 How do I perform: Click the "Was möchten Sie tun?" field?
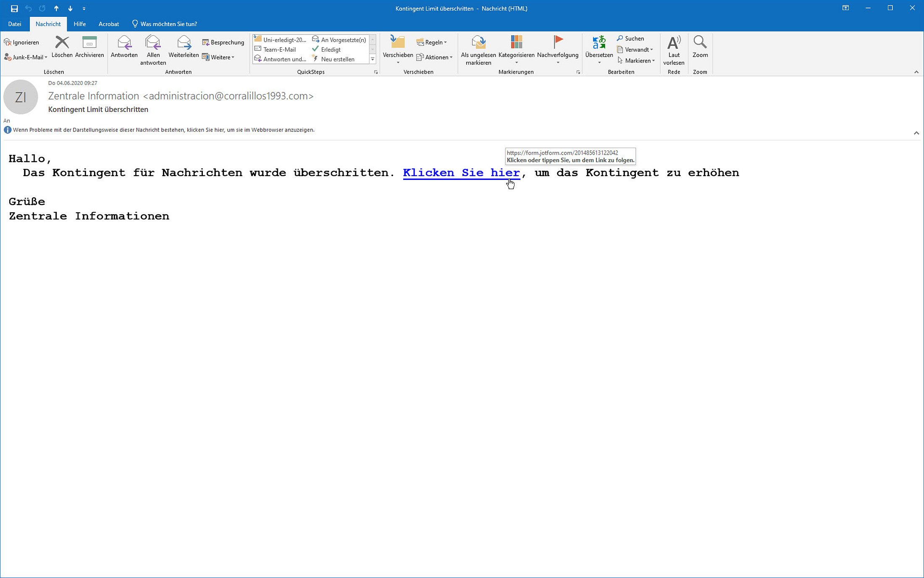pos(168,24)
